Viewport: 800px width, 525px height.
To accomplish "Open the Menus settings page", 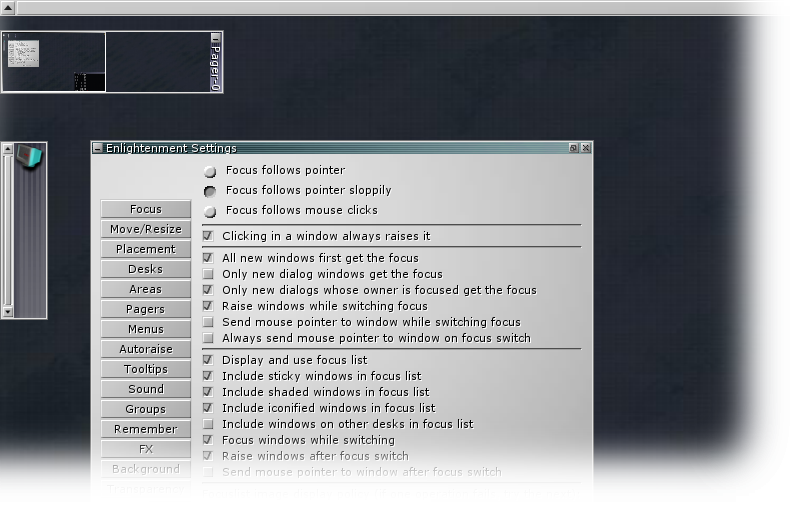I will (146, 329).
